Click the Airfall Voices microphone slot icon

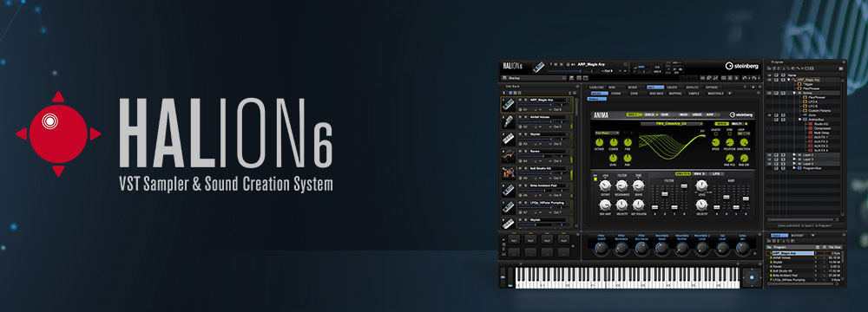click(x=508, y=121)
